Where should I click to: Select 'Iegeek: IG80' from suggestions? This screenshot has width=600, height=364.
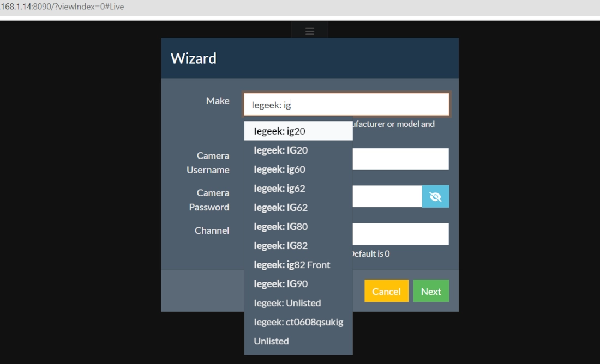[298, 226]
